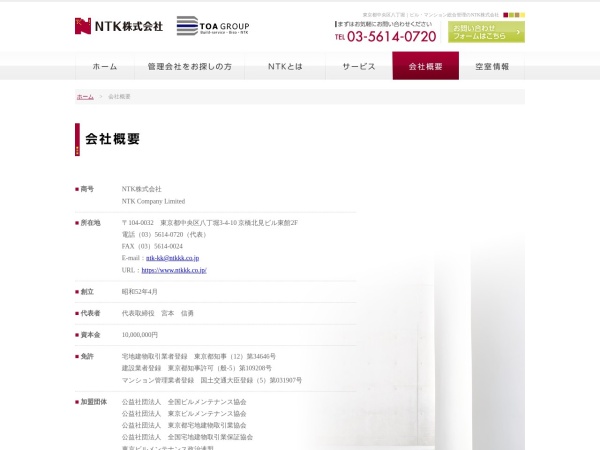This screenshot has height=450, width=600.
Task: Click the 商号 row label
Action: click(x=87, y=189)
